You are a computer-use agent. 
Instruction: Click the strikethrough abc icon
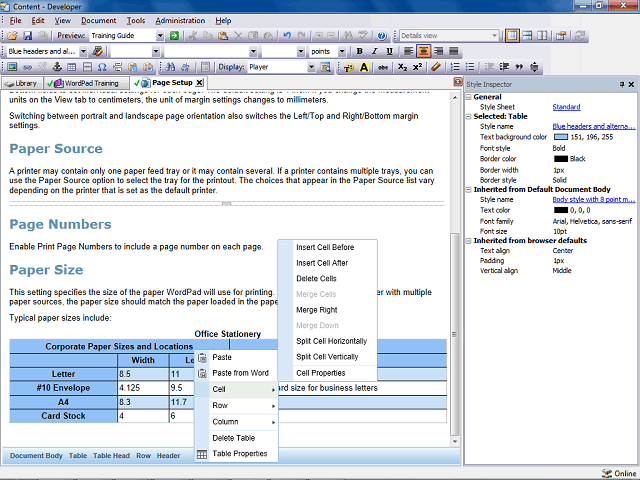pos(382,67)
